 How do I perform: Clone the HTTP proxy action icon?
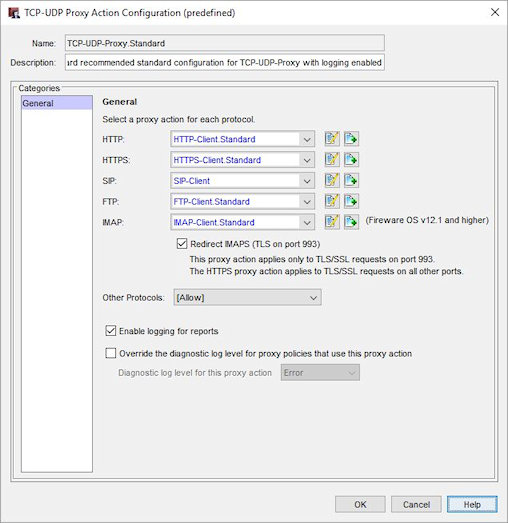tap(351, 139)
